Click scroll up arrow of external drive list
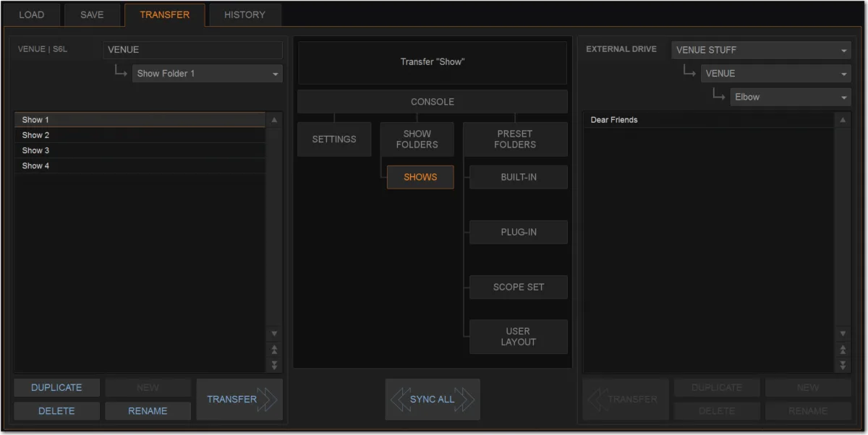Viewport: 868px width, 435px height. (843, 120)
